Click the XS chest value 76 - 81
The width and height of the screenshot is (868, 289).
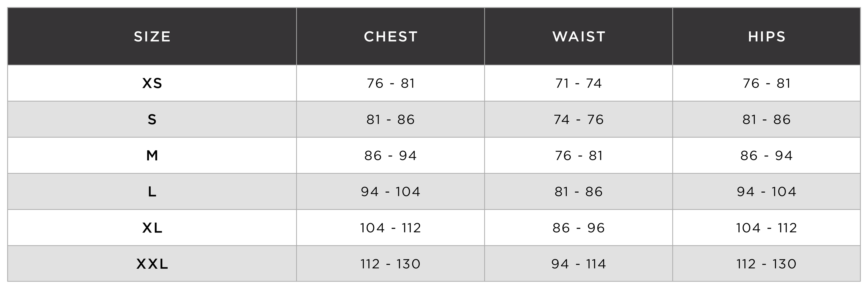tap(390, 84)
